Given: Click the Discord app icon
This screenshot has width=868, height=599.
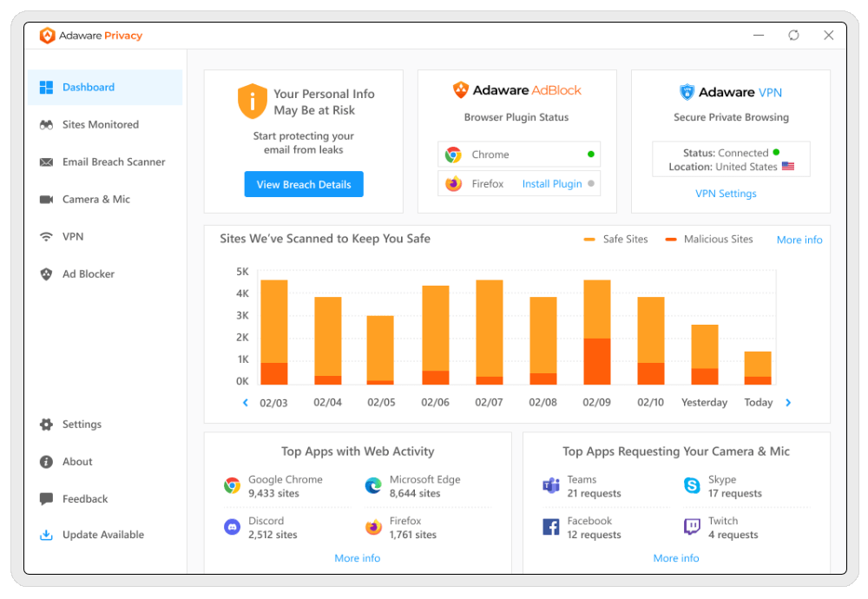Looking at the screenshot, I should pyautogui.click(x=232, y=527).
